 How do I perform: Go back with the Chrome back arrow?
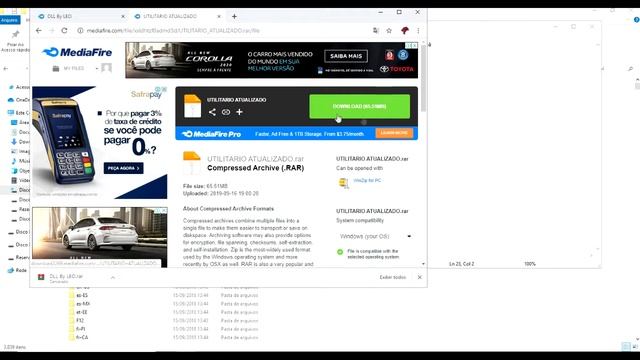pos(39,31)
